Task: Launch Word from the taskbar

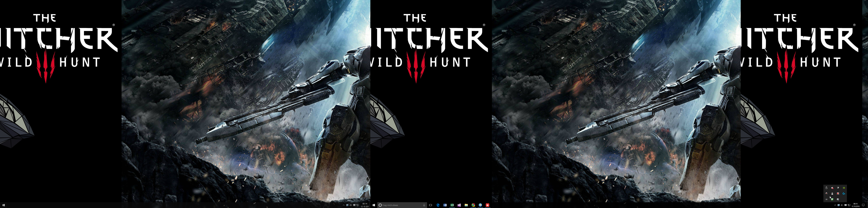Action: (x=445, y=205)
